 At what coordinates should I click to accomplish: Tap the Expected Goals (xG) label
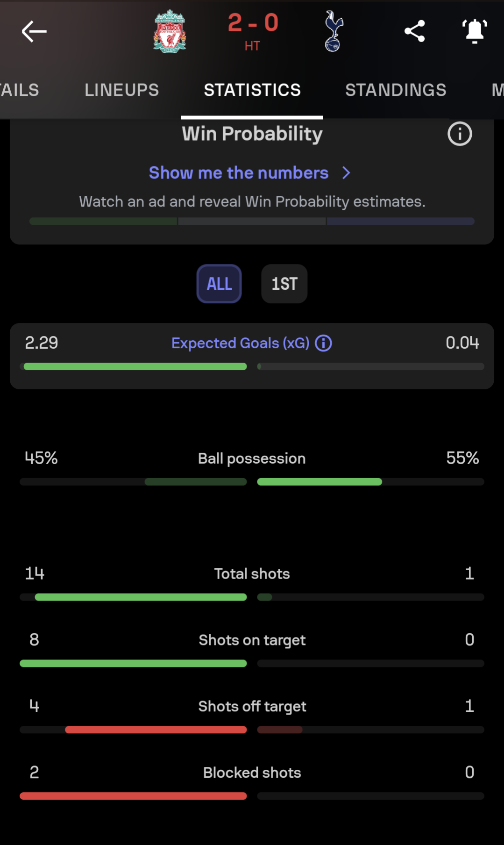pyautogui.click(x=241, y=343)
